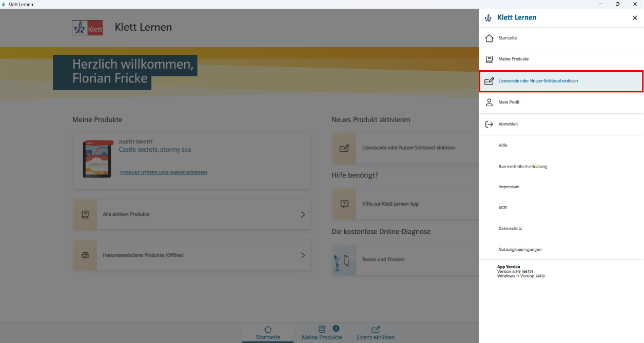The image size is (644, 343).
Task: Switch to the Startseite bottom tab
Action: click(x=268, y=333)
